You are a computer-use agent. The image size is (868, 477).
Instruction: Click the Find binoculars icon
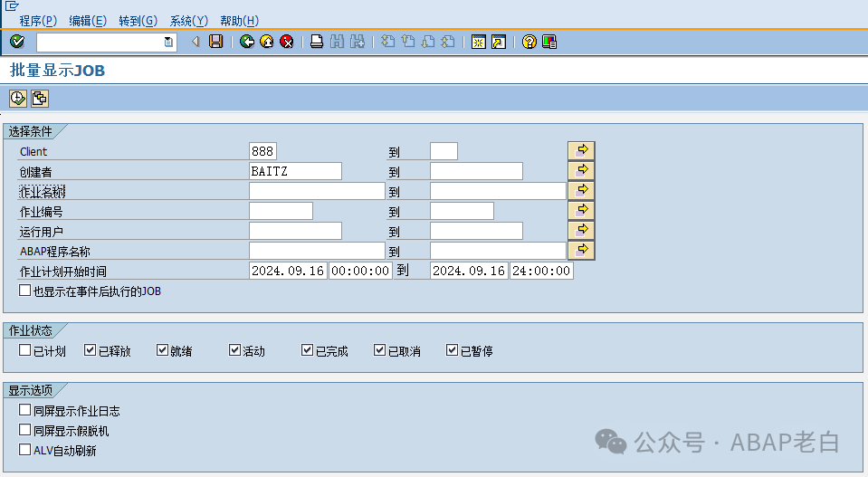(x=337, y=42)
